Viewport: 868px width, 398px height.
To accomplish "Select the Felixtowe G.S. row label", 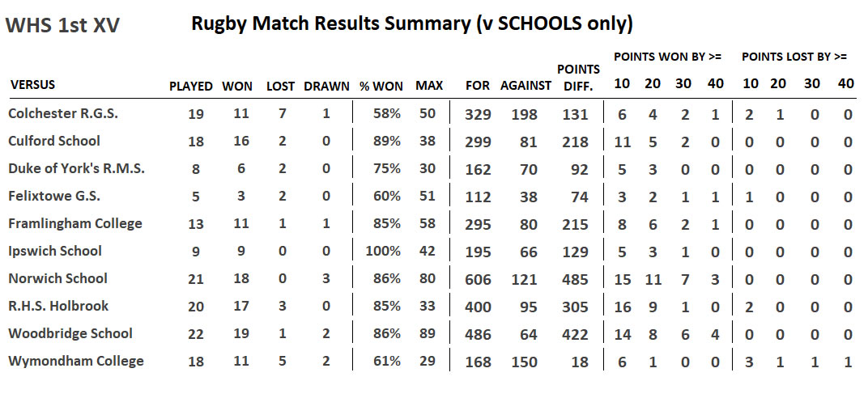I will (x=53, y=196).
